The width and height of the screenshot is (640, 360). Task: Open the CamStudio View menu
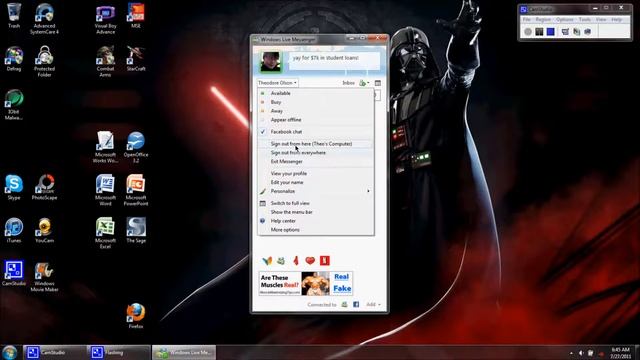[x=601, y=19]
